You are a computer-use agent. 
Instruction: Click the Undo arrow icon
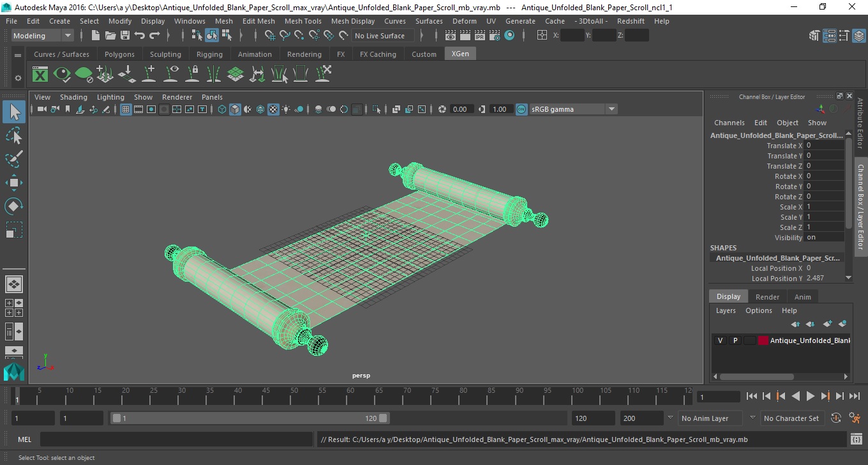click(x=140, y=36)
